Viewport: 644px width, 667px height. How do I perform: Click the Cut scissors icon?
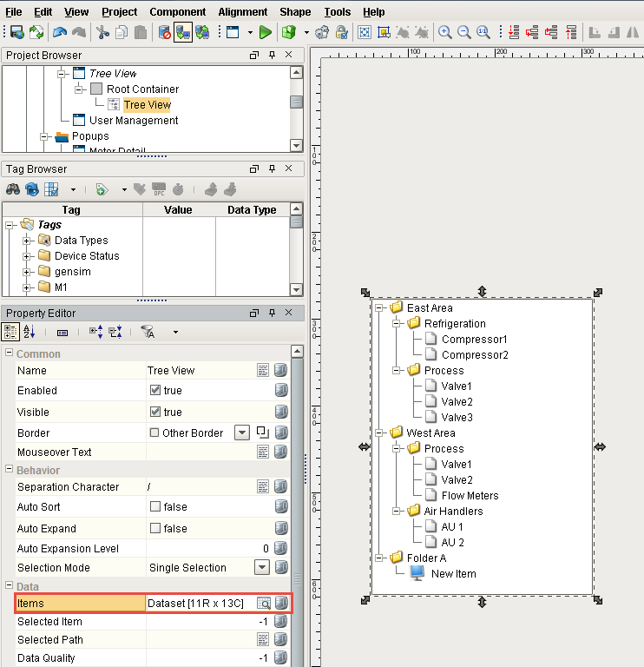click(102, 32)
